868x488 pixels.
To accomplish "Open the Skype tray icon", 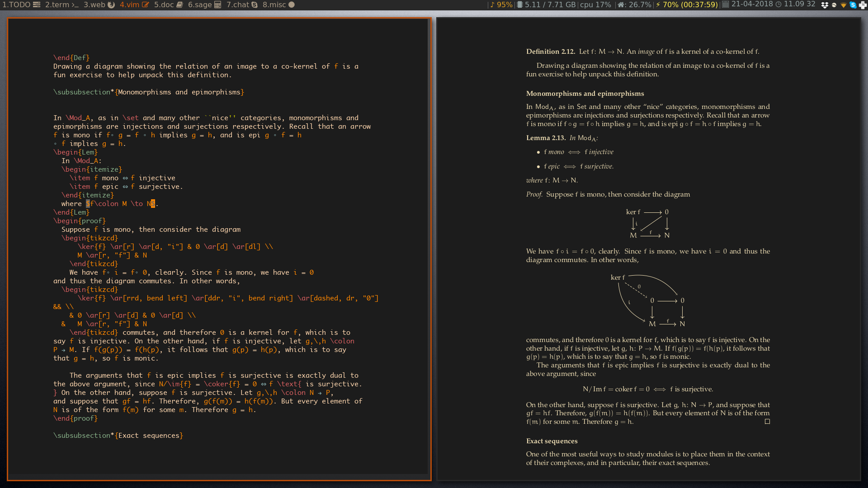I will pyautogui.click(x=853, y=5).
